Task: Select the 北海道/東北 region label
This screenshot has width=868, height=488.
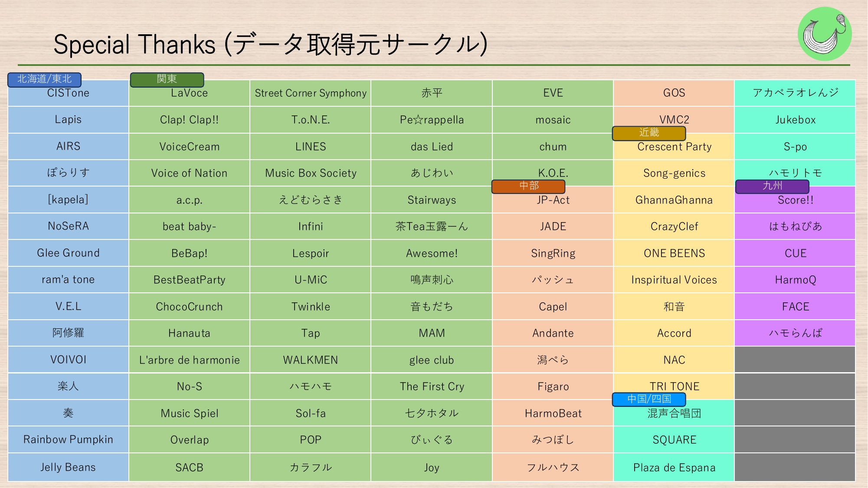Action: pyautogui.click(x=44, y=79)
